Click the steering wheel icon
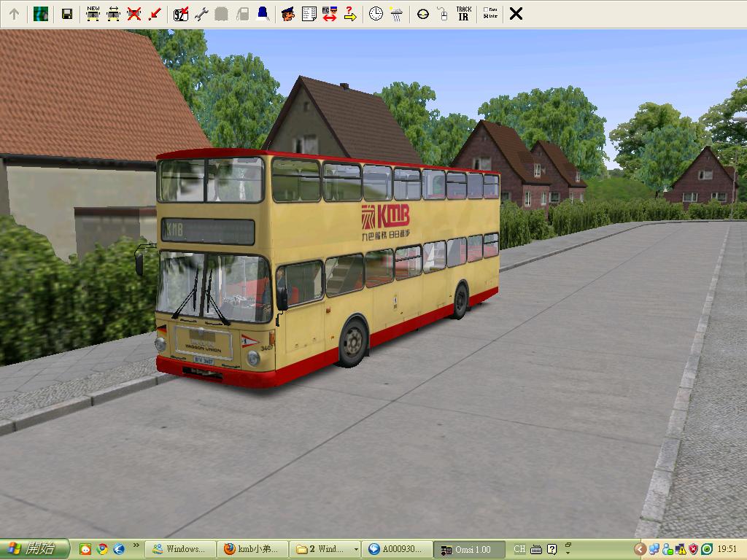Image resolution: width=747 pixels, height=560 pixels. pyautogui.click(x=422, y=15)
